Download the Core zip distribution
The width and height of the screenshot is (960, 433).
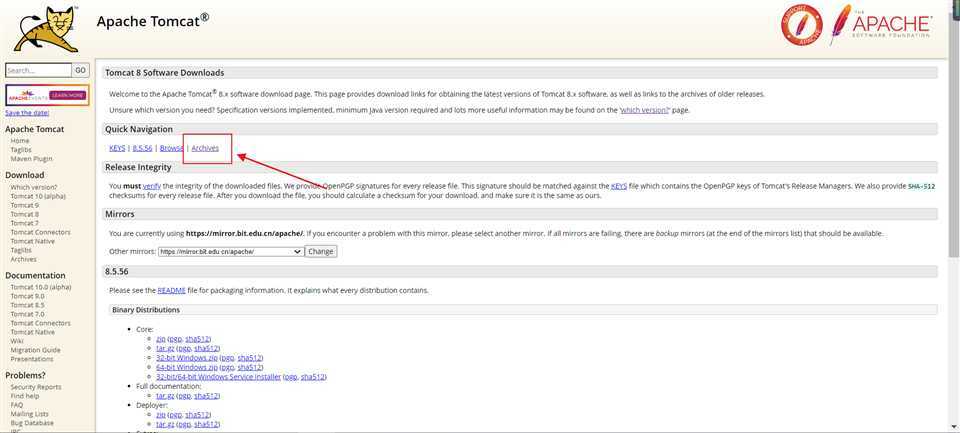pyautogui.click(x=160, y=339)
